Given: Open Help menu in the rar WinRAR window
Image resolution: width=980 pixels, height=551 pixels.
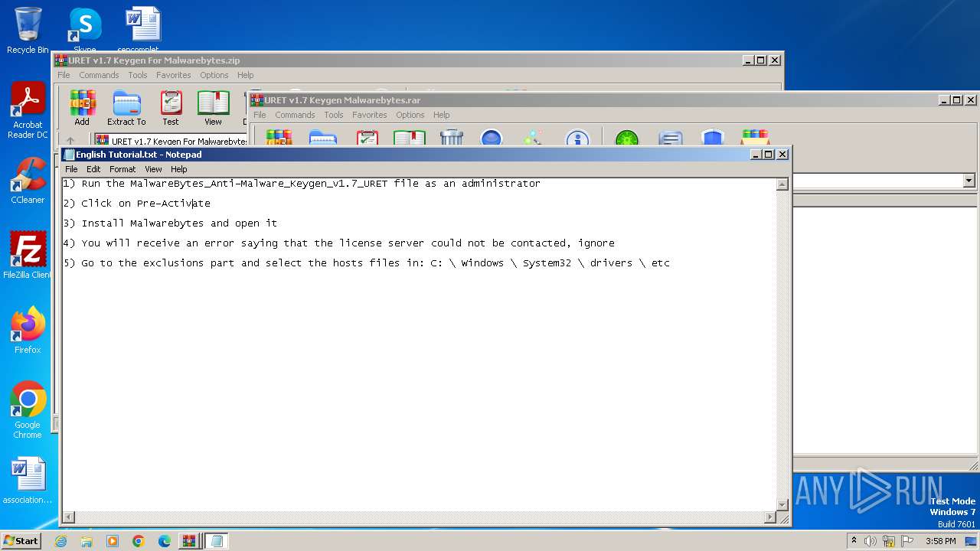Looking at the screenshot, I should coord(442,115).
